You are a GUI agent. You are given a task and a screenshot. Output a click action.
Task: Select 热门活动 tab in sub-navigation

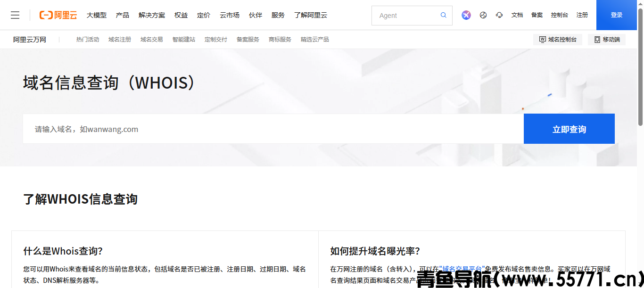tap(88, 40)
